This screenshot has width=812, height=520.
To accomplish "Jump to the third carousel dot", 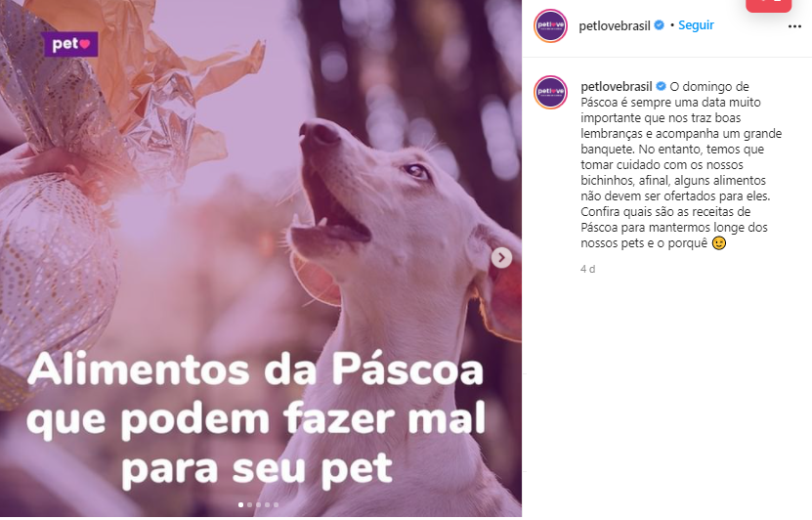I will coord(258,504).
